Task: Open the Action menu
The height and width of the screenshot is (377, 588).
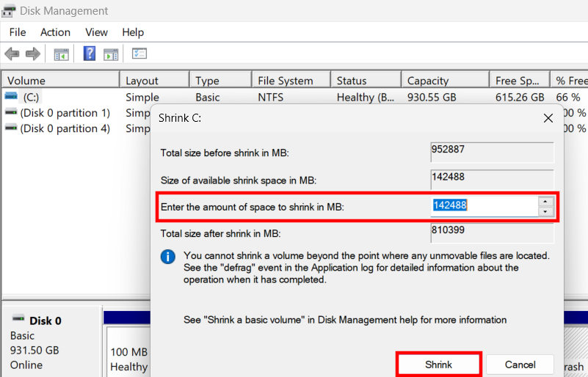Action: 55,32
